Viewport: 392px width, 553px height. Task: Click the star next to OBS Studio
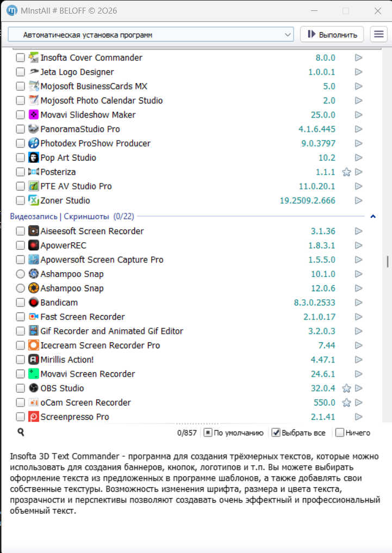pos(346,388)
